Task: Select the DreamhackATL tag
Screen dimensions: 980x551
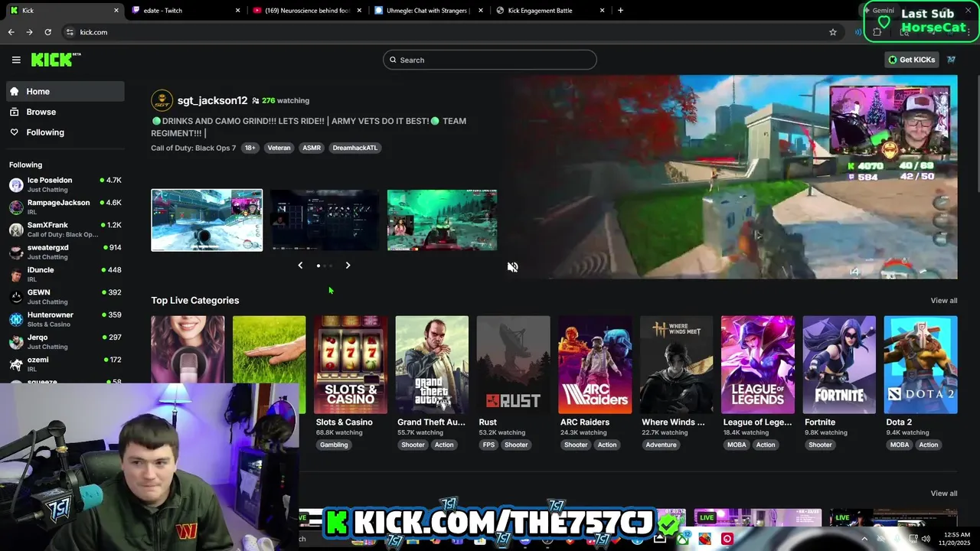Action: pyautogui.click(x=355, y=148)
